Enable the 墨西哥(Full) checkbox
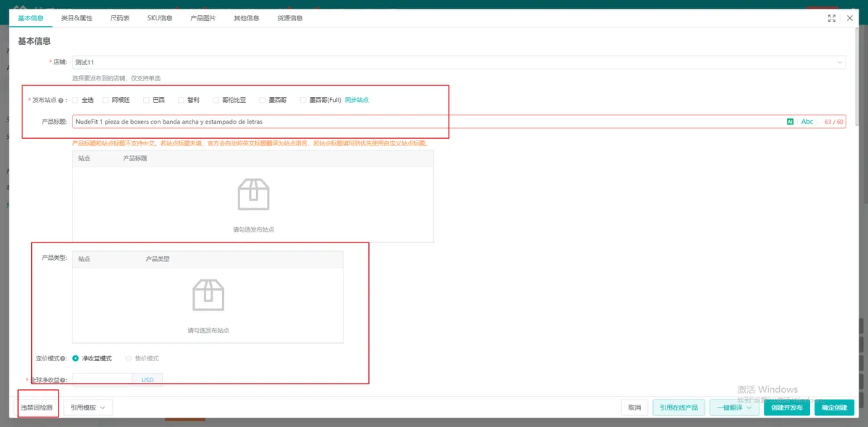This screenshot has width=868, height=427. click(303, 100)
